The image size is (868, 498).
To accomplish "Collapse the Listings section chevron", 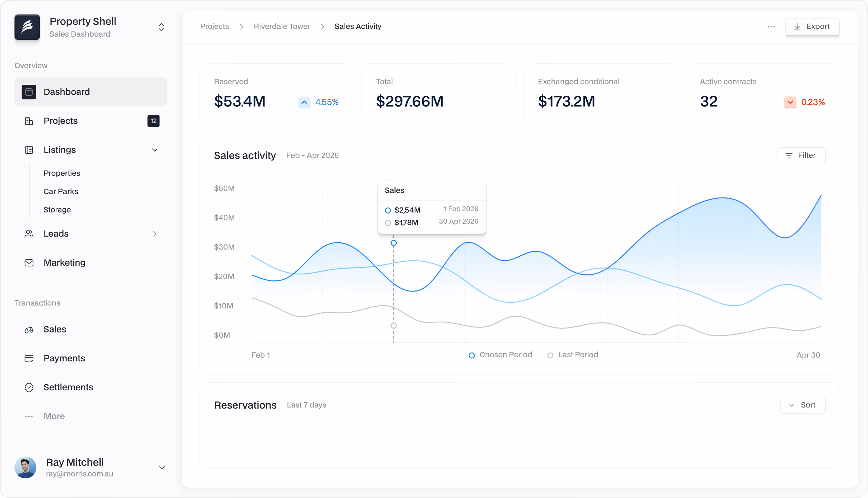I will click(x=155, y=150).
